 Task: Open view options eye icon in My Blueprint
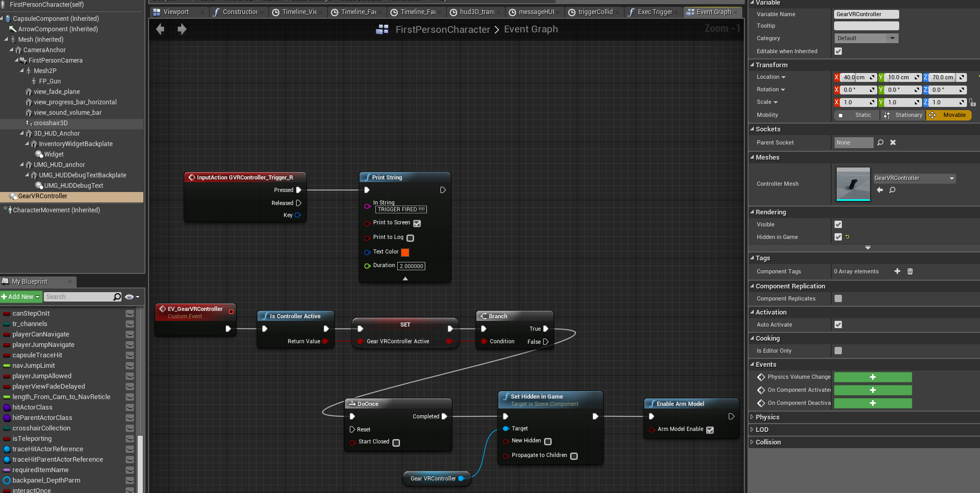click(x=129, y=297)
